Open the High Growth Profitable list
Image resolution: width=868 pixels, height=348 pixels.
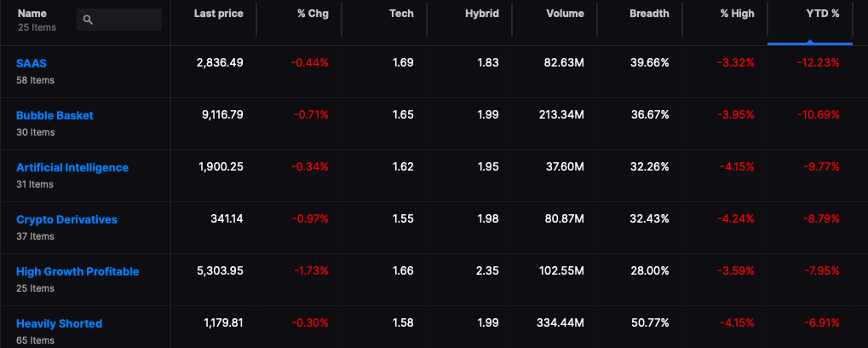pyautogui.click(x=78, y=272)
